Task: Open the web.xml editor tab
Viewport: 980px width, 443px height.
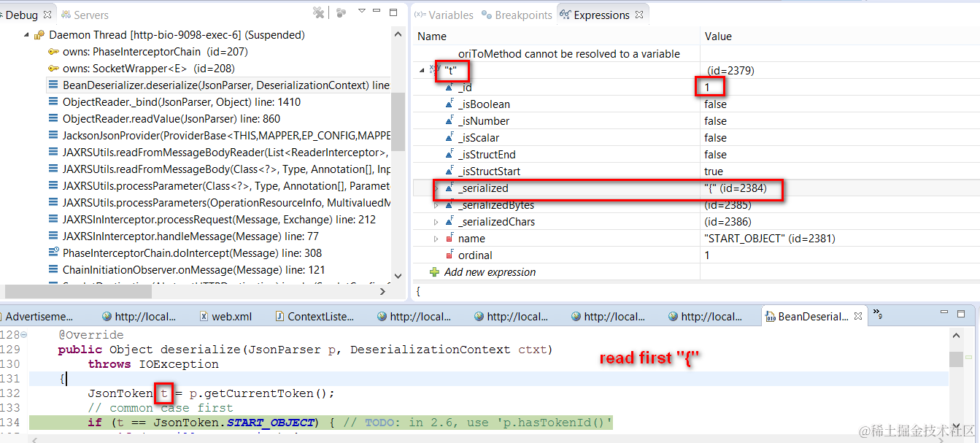Action: coord(225,317)
